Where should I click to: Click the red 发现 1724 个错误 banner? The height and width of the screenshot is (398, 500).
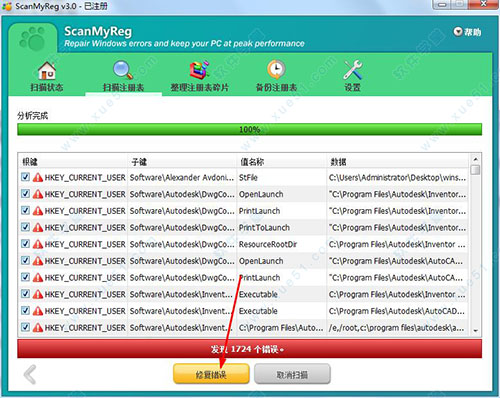click(249, 349)
